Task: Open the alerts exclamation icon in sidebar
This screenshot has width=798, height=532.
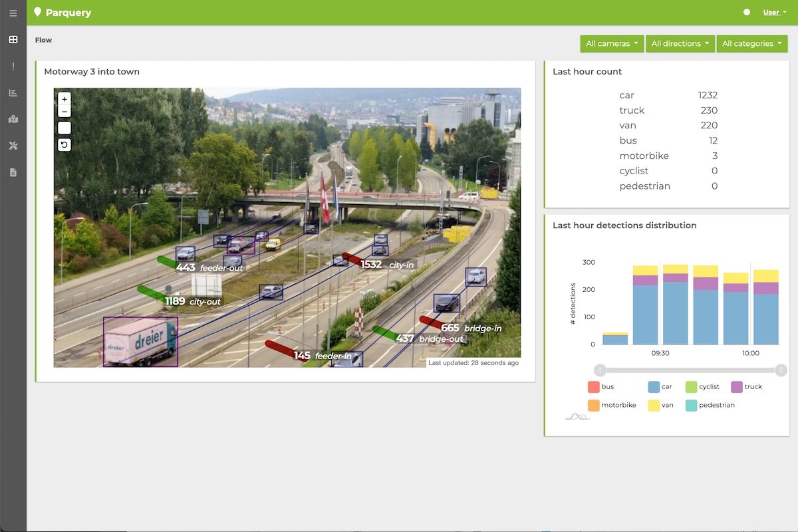Action: point(13,66)
